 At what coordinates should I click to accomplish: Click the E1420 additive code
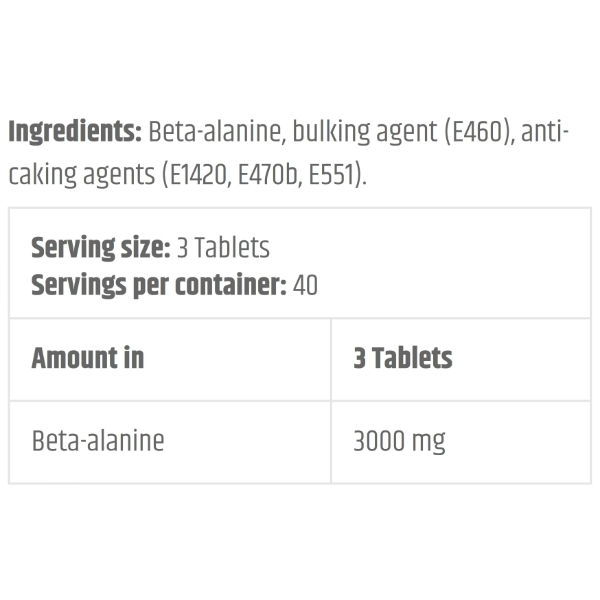[197, 175]
